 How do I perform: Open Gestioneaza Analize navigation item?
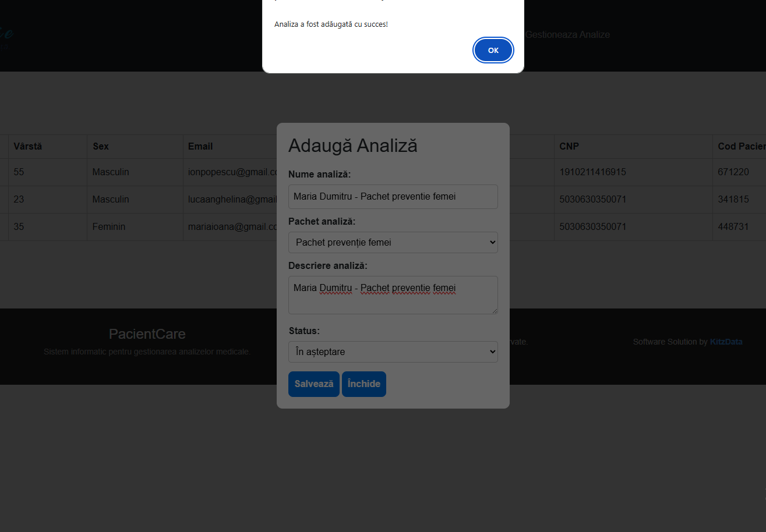567,35
